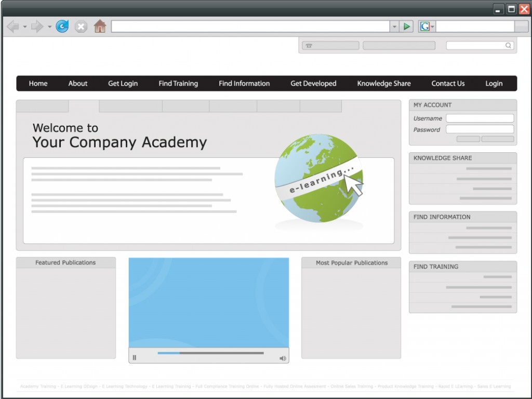The width and height of the screenshot is (532, 399).
Task: Click the wide grey button beside phone button
Action: point(399,46)
